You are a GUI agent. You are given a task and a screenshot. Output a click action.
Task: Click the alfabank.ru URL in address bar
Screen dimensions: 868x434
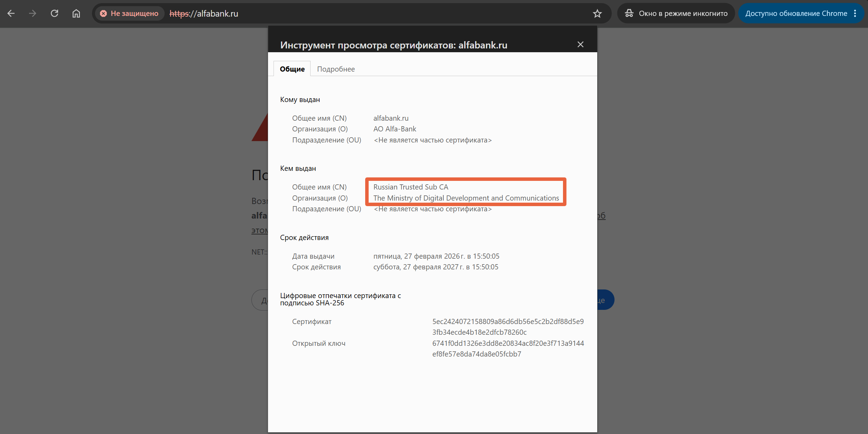coord(204,13)
